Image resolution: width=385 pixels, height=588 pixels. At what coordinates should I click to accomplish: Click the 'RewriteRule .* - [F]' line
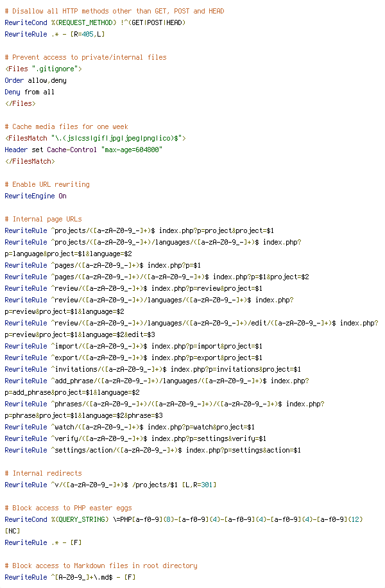[43, 543]
